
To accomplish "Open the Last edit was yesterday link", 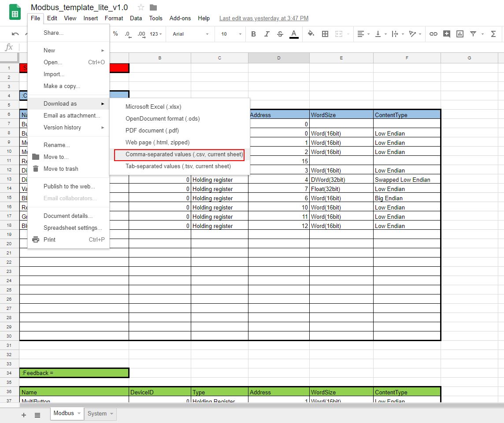I will tap(263, 18).
